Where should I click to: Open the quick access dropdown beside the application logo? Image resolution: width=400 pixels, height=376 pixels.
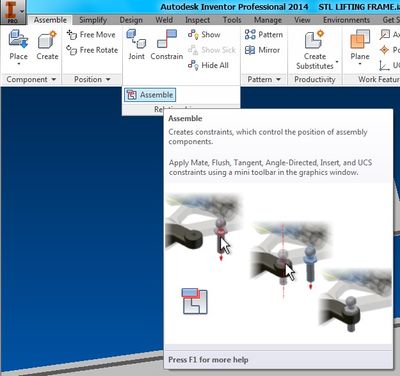pos(22,11)
